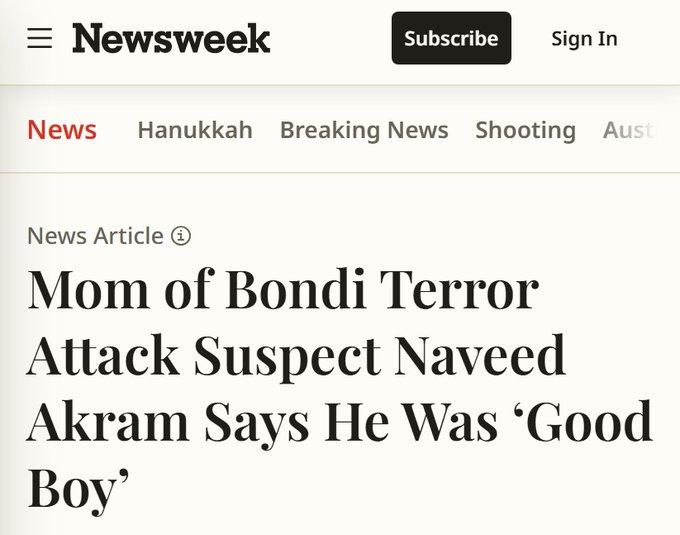
Task: Select the truncated 'Aust' topic tab
Action: coord(628,130)
